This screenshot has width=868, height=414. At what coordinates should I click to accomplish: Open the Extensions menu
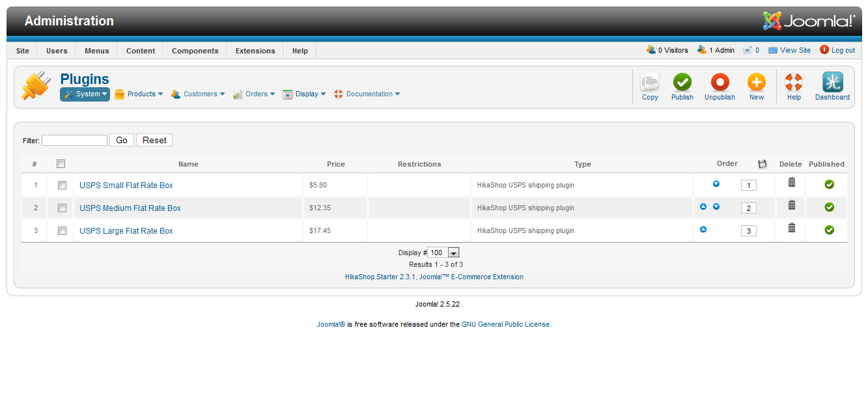(x=255, y=51)
